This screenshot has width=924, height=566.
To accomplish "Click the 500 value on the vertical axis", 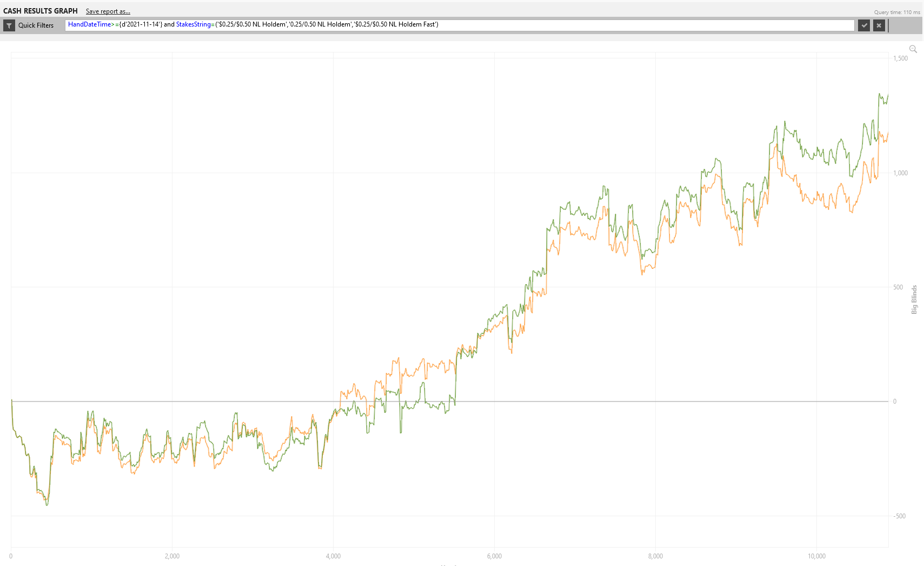I will pyautogui.click(x=898, y=287).
